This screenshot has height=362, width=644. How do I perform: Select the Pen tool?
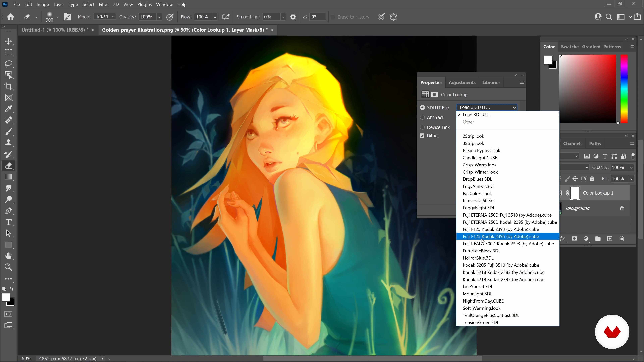pos(9,211)
